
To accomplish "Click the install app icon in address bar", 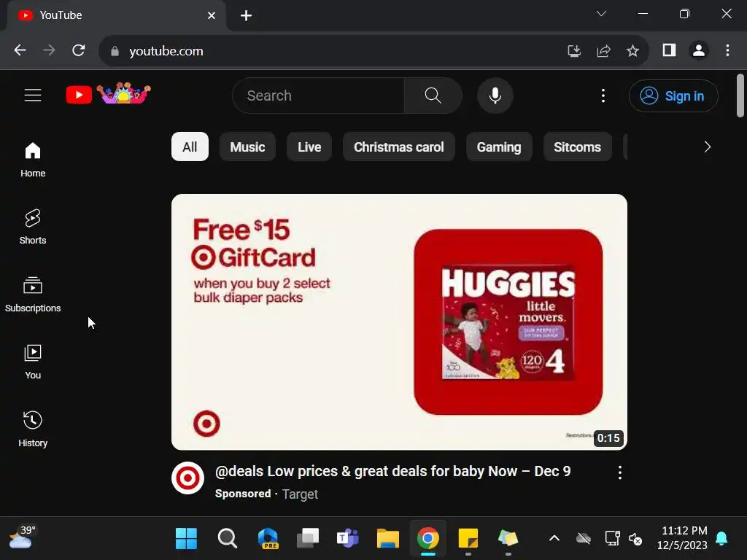I will 574,50.
